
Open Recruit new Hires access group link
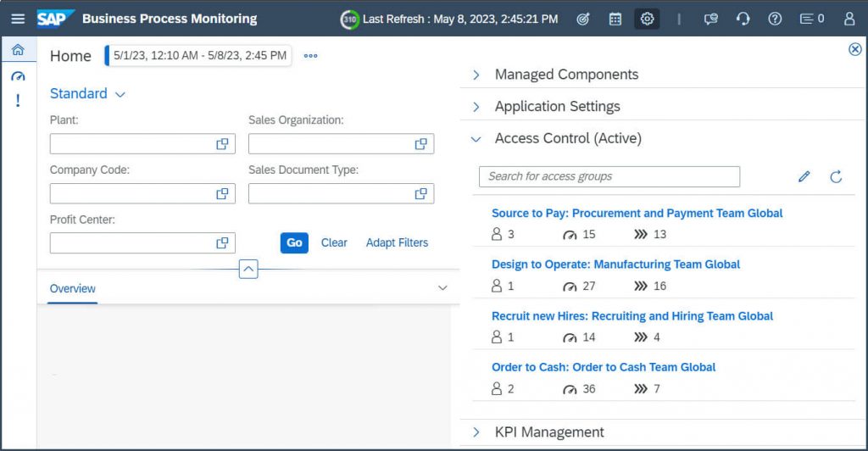tap(632, 316)
